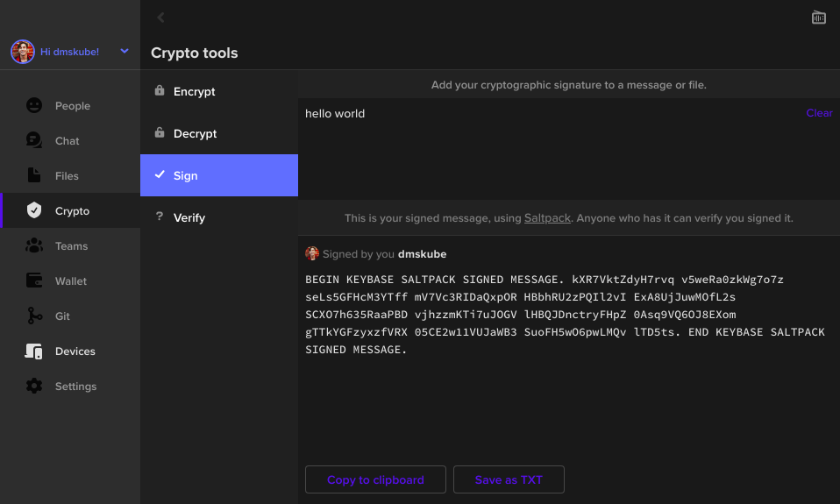Image resolution: width=840 pixels, height=504 pixels.
Task: Click the Hi dmskube! greeting text
Action: tap(69, 52)
